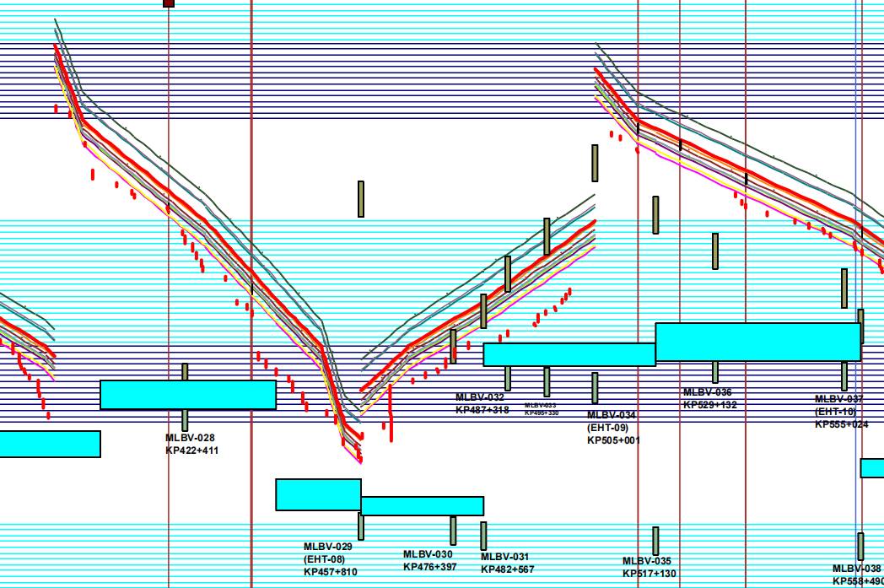Image resolution: width=884 pixels, height=588 pixels.
Task: Click the olive valve marker above MLBV-030 label
Action: (453, 531)
